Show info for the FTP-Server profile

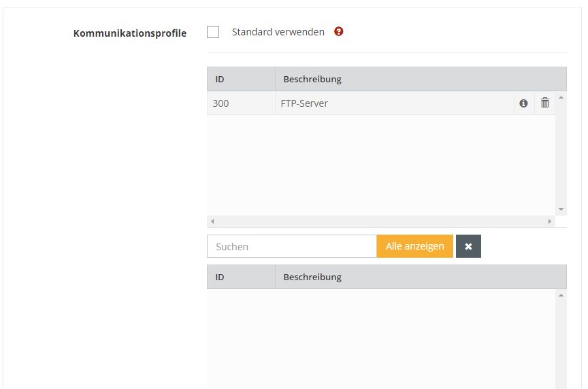click(x=523, y=103)
